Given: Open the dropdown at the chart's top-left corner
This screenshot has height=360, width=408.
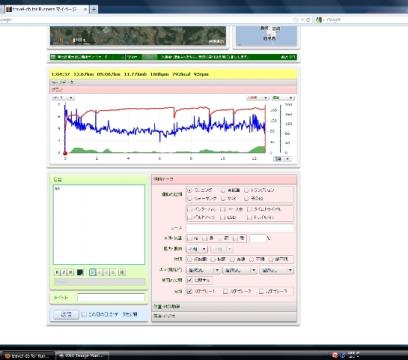Looking at the screenshot, I should click(63, 98).
